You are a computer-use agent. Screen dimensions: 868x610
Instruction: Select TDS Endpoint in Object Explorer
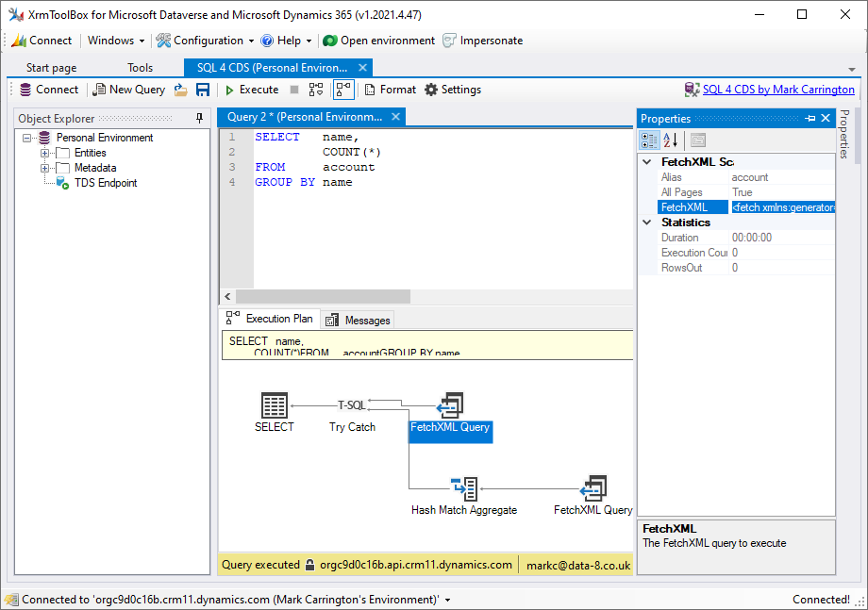point(106,183)
